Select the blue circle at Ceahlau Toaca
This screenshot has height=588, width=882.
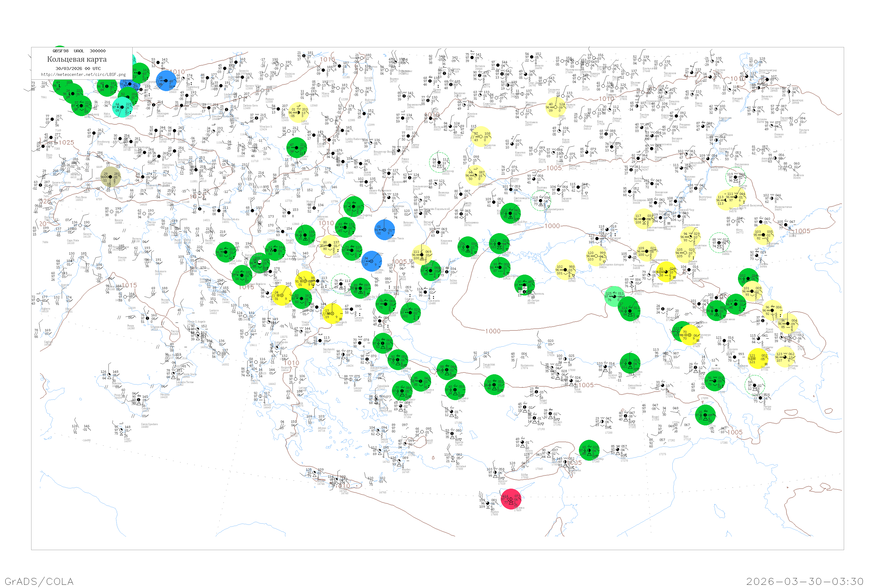pyautogui.click(x=384, y=230)
